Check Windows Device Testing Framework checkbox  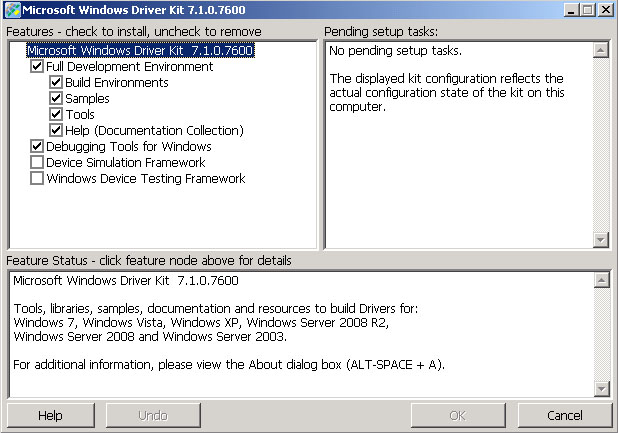tap(37, 178)
